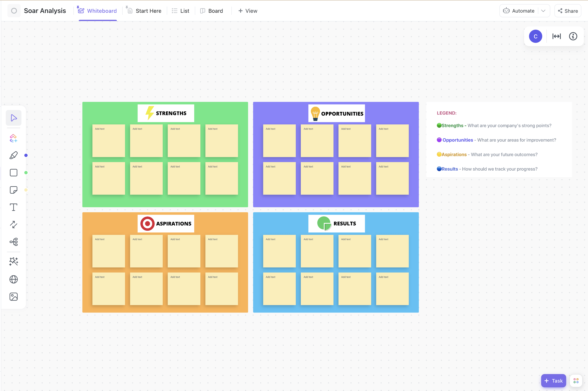The height and width of the screenshot is (391, 588).
Task: Click the Start Here tab
Action: [x=148, y=11]
